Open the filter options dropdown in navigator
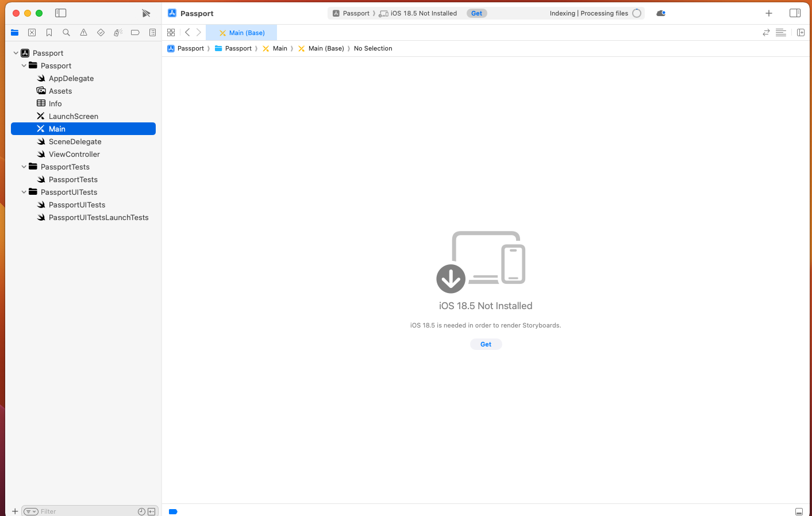This screenshot has width=812, height=516. coord(30,511)
